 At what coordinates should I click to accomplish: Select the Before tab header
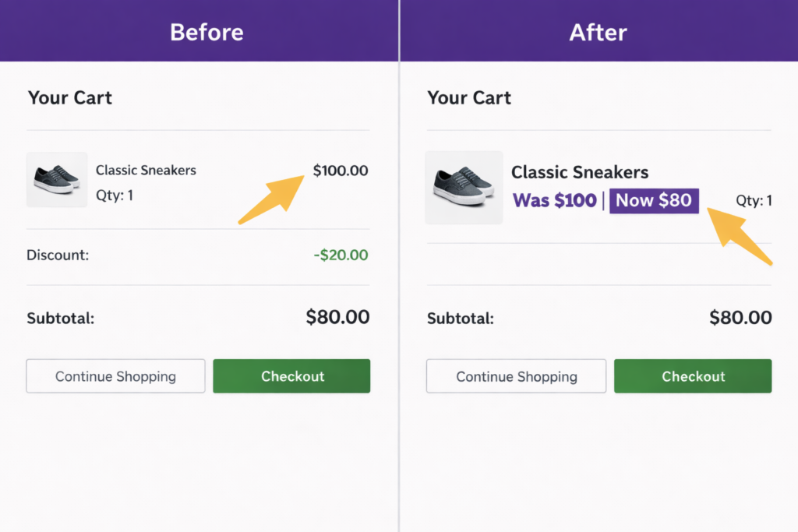click(207, 32)
